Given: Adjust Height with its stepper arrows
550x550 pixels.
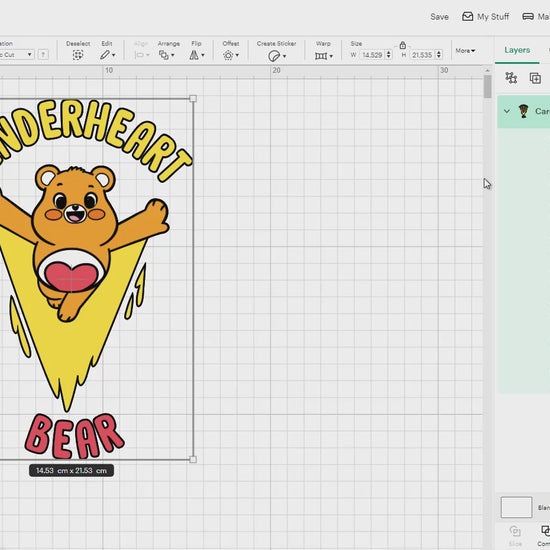Looking at the screenshot, I should click(x=438, y=55).
